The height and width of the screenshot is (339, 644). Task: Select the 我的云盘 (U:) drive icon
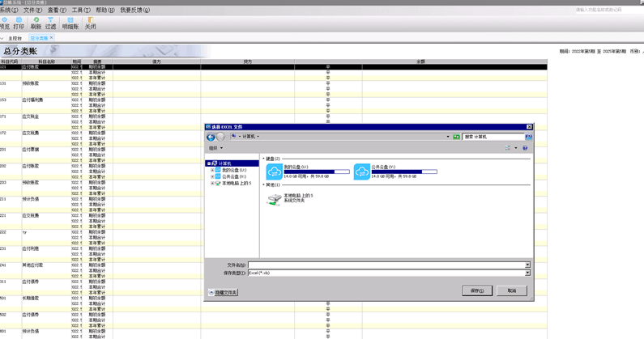pyautogui.click(x=275, y=172)
